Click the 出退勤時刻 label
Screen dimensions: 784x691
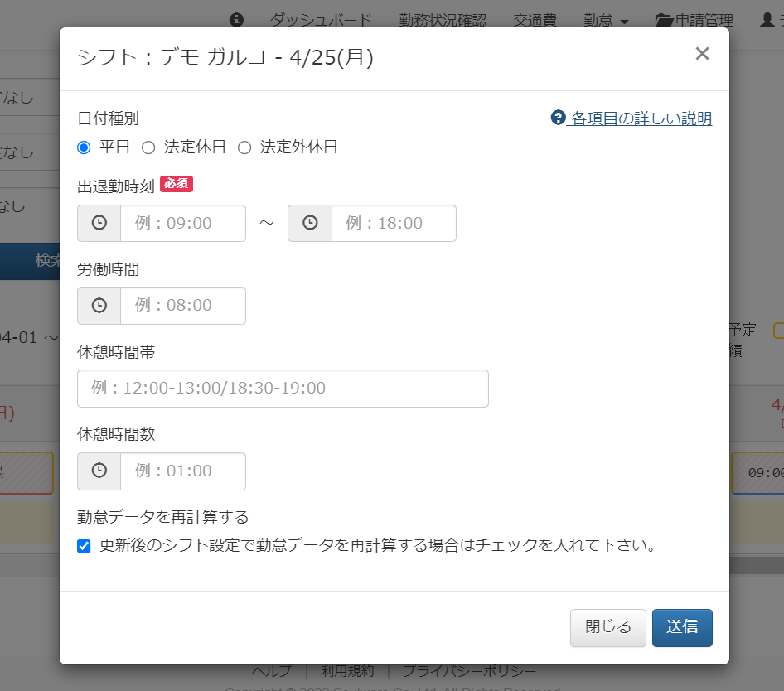(115, 186)
